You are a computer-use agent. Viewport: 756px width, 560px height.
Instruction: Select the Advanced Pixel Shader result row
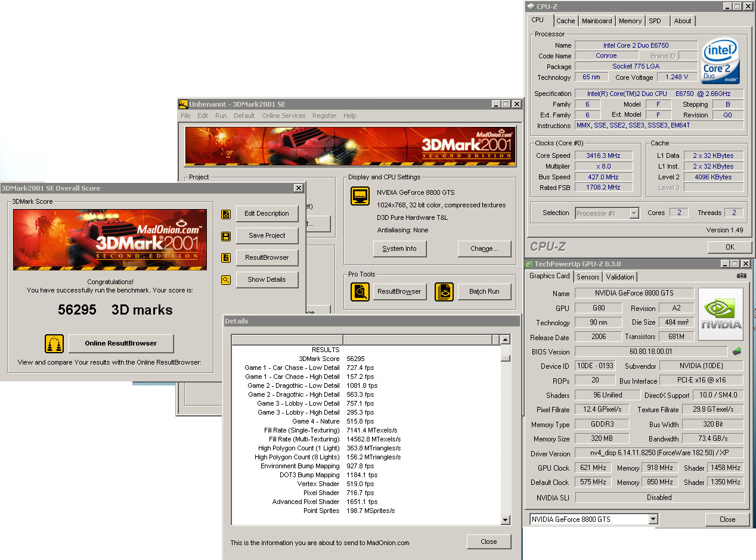click(366, 502)
